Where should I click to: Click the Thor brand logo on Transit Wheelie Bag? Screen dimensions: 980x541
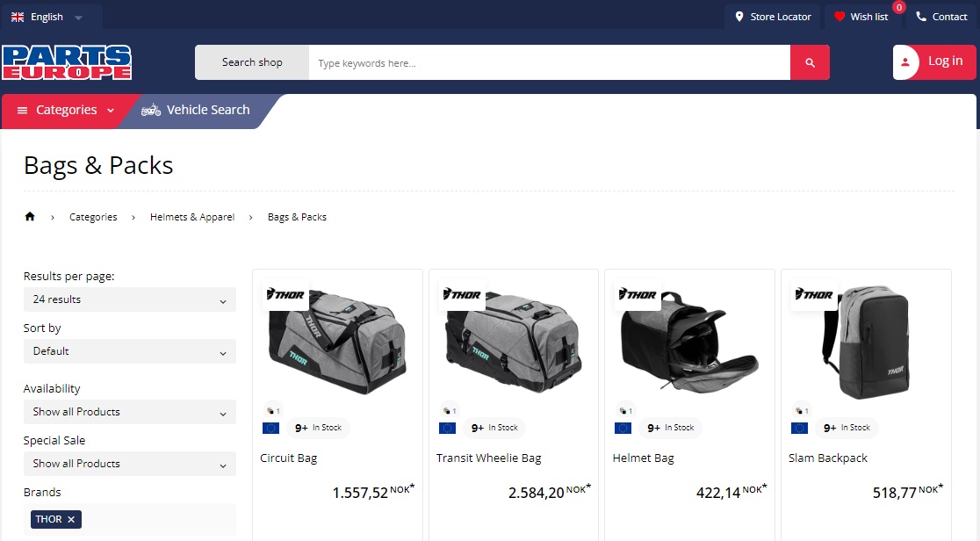462,294
